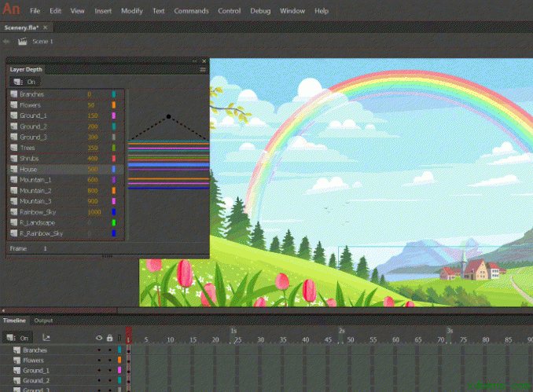Click the layer parenting view icon in Timeline
The width and height of the screenshot is (533, 392).
coord(46,338)
